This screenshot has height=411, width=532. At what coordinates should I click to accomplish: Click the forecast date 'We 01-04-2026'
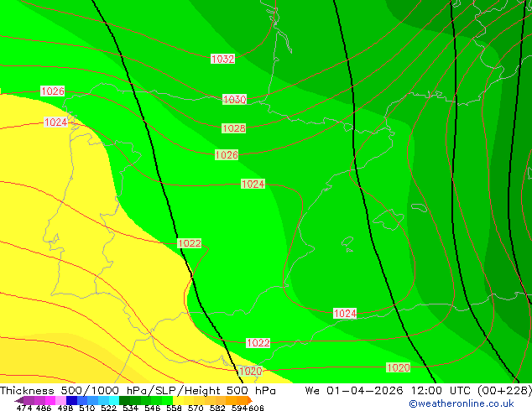pyautogui.click(x=354, y=391)
